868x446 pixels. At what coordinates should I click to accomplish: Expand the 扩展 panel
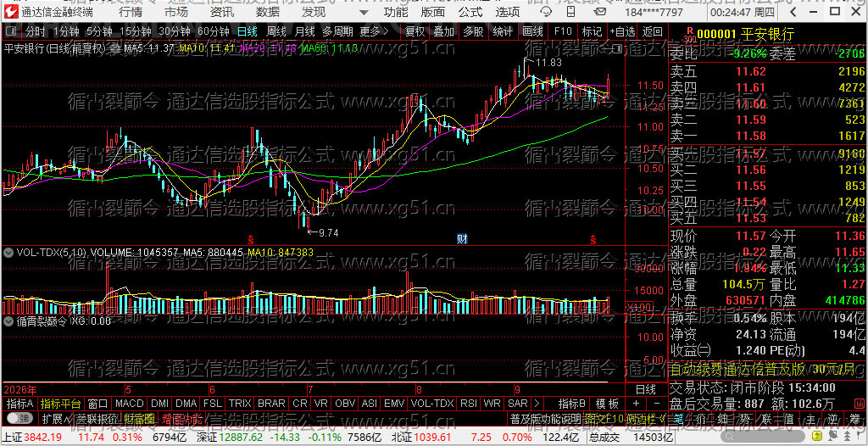point(55,418)
